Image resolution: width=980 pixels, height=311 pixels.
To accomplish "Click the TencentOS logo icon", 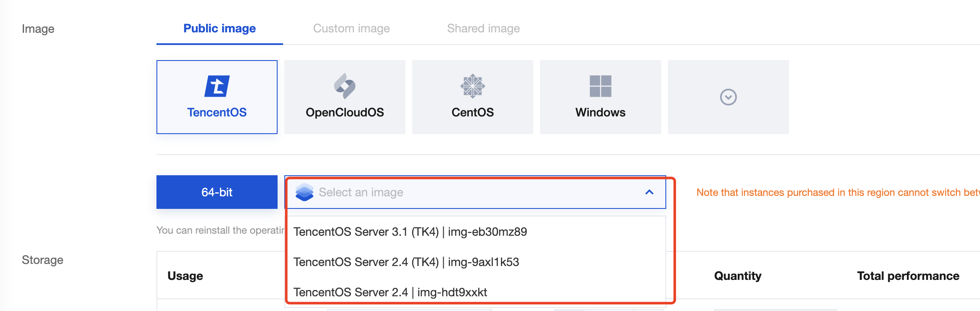I will 217,86.
